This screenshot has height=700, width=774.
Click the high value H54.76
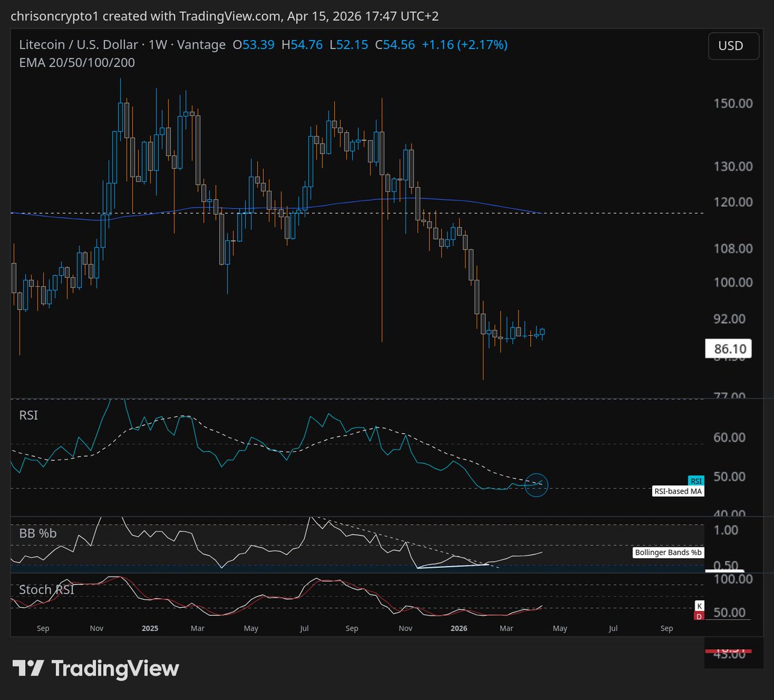[x=302, y=44]
